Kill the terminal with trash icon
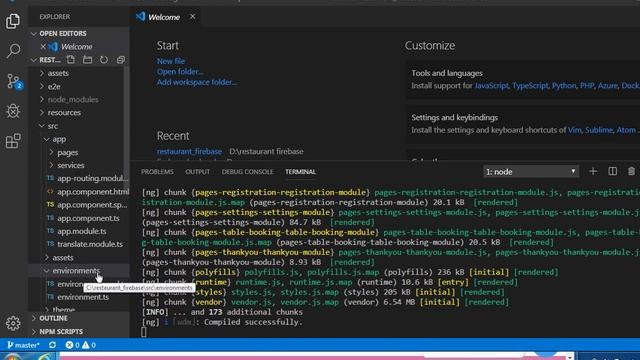Viewport: 640px width, 360px height. coord(631,171)
